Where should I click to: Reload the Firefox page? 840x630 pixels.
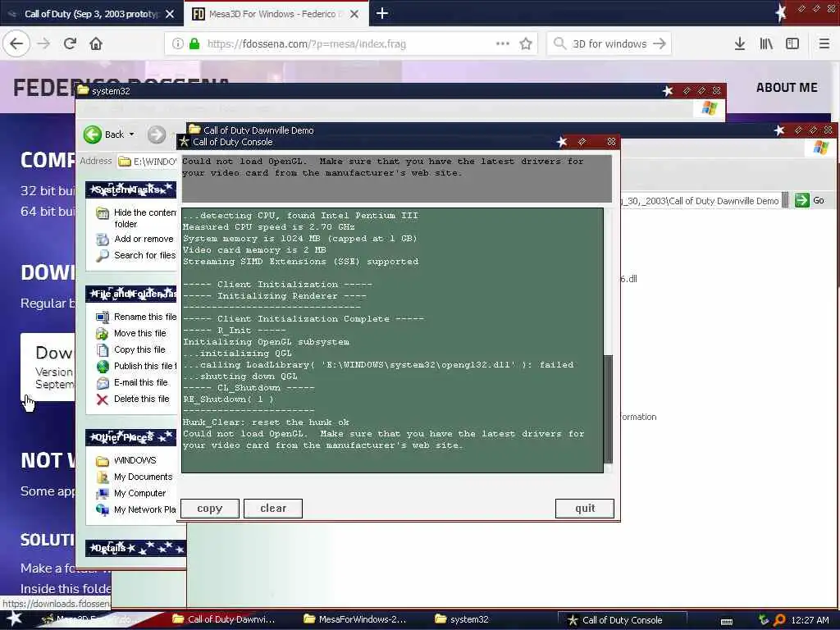[x=70, y=43]
